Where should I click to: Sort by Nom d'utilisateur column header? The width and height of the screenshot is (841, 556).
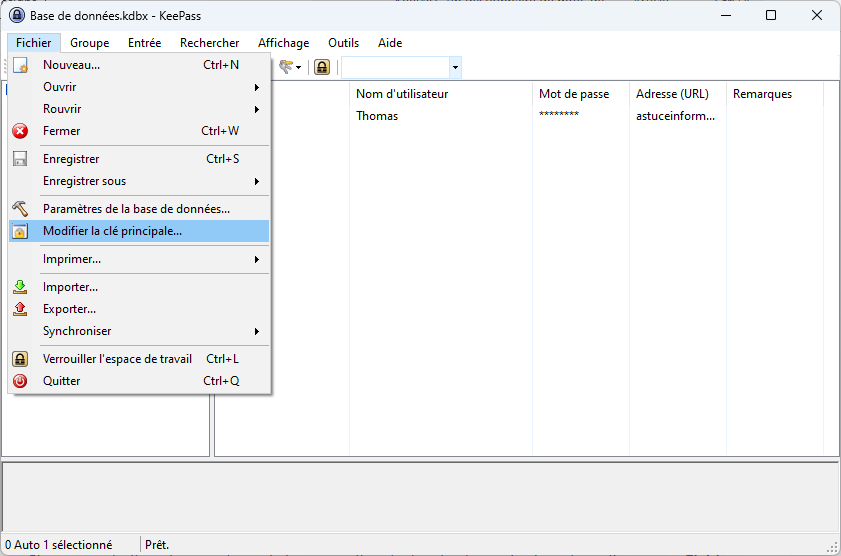pos(441,94)
